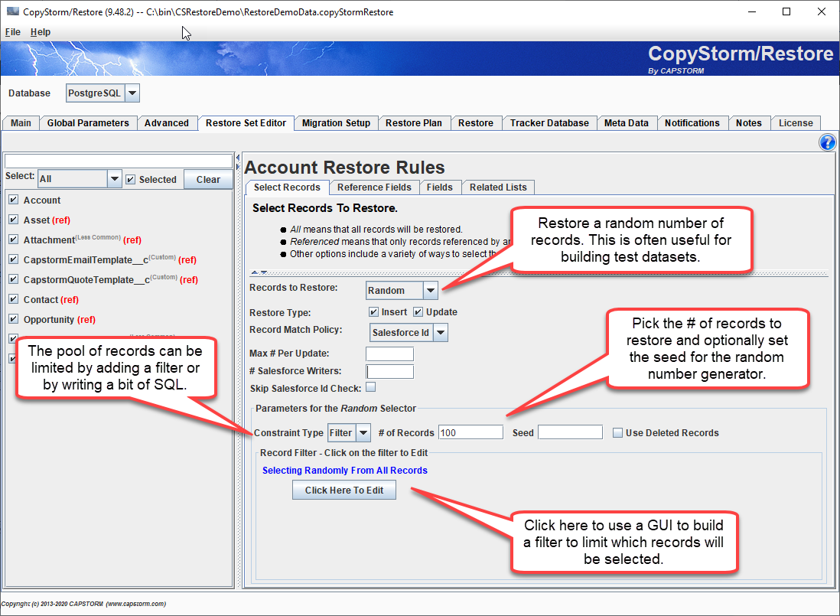The width and height of the screenshot is (840, 616).
Task: Click the Clear button
Action: 208,179
